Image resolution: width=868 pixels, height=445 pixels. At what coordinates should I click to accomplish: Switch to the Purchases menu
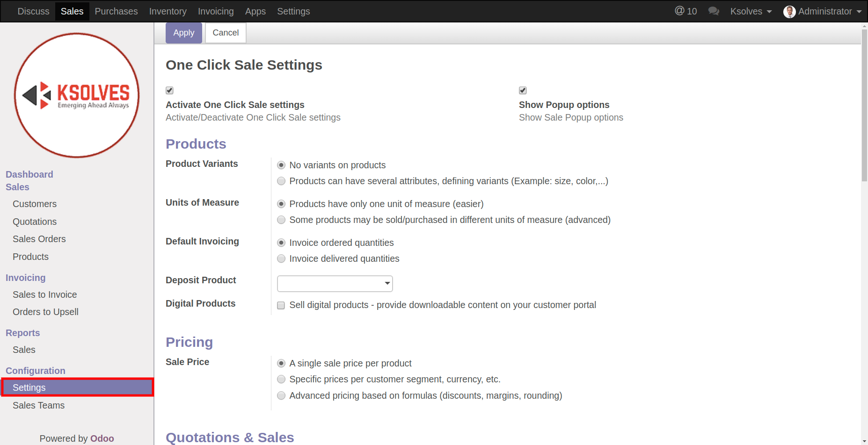click(116, 11)
